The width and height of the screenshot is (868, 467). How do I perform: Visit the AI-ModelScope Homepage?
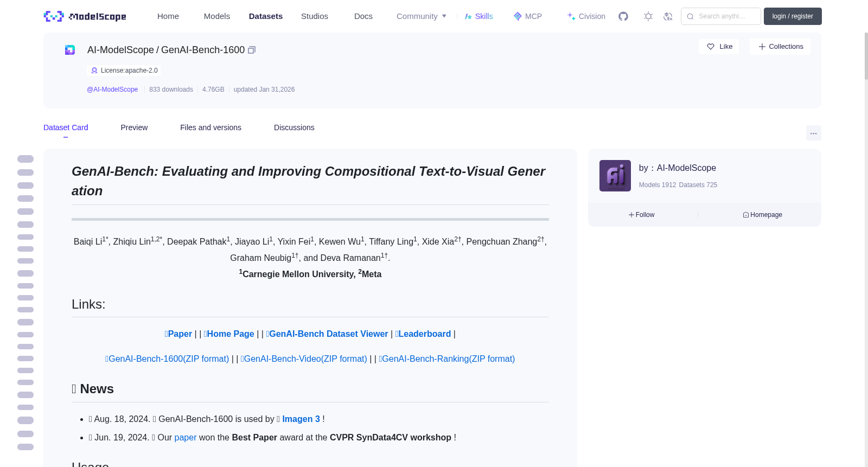point(762,215)
